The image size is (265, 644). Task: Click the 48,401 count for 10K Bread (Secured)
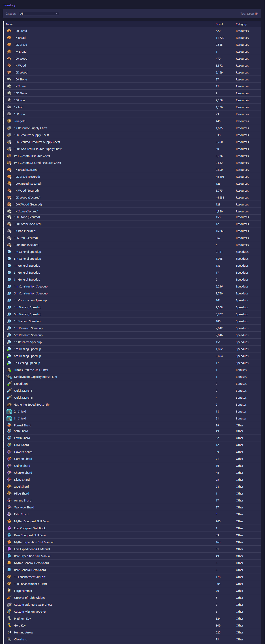tap(220, 177)
